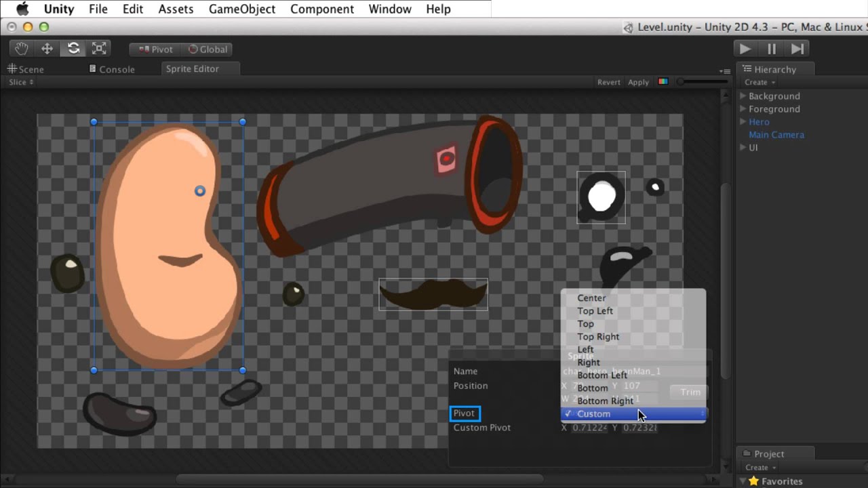Click the Apply button
The width and height of the screenshot is (868, 488).
pyautogui.click(x=638, y=82)
